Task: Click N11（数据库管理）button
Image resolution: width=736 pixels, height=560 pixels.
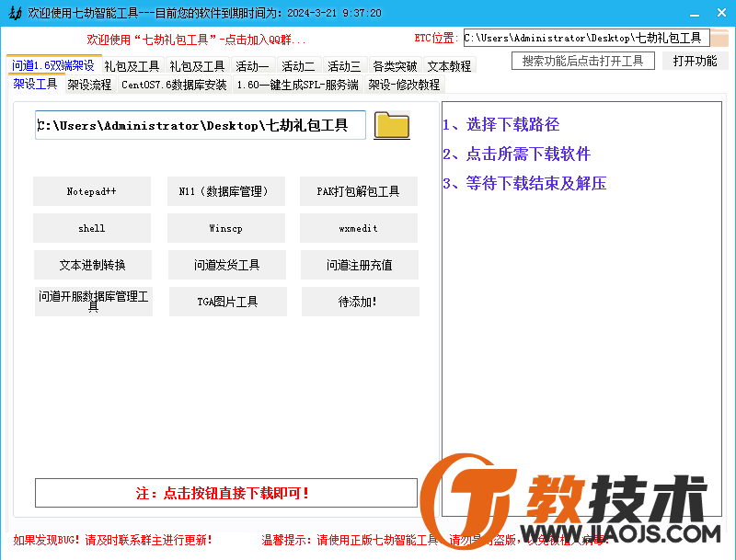Action: pos(226,191)
